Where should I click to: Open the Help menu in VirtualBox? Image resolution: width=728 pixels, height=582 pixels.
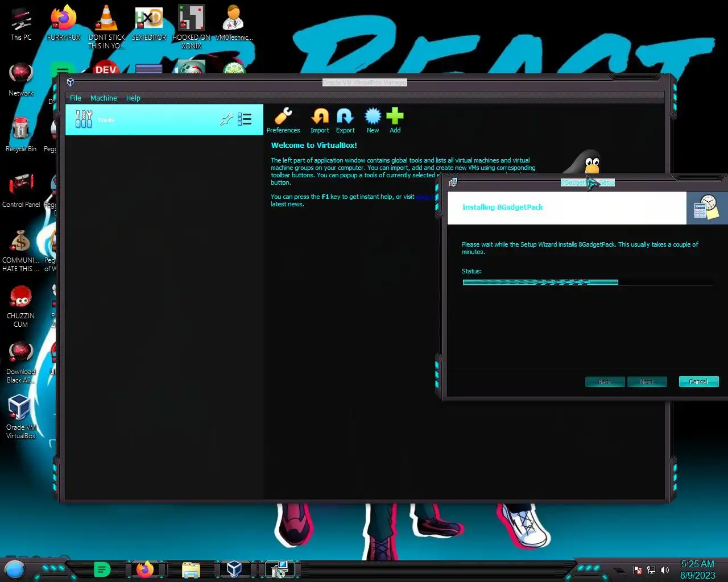[133, 98]
